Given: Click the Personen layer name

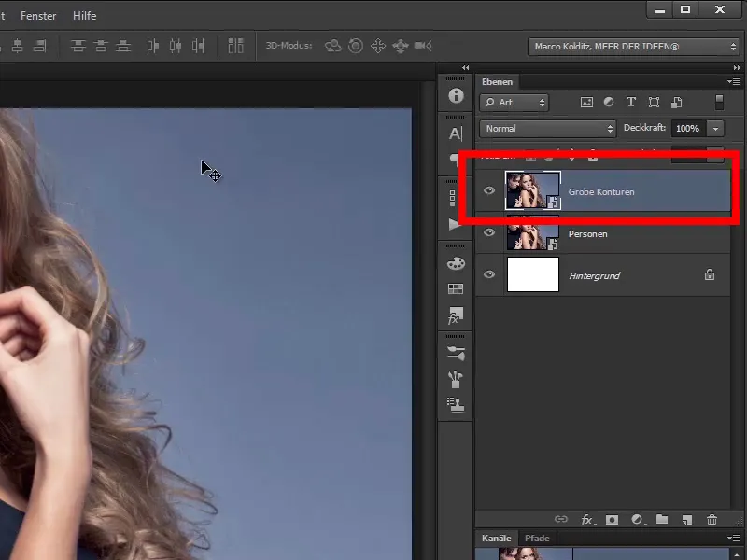Looking at the screenshot, I should coord(588,234).
